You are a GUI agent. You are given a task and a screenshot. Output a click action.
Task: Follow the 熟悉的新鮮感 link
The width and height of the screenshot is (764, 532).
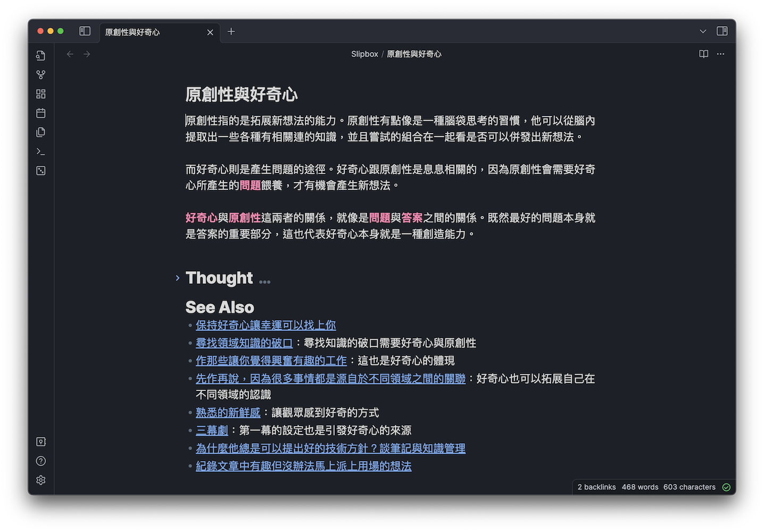(x=228, y=412)
